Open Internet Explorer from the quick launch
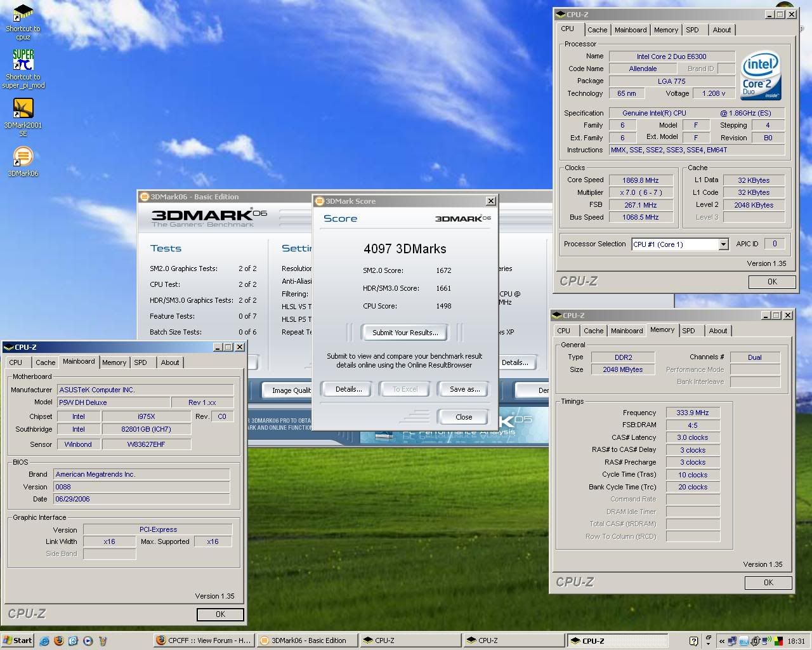 44,640
